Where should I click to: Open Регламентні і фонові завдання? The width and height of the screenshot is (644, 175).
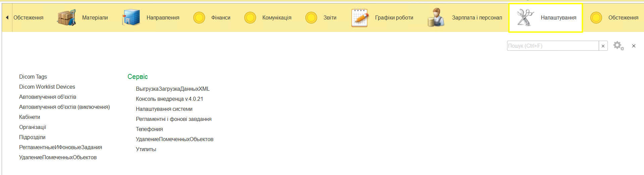[x=174, y=119]
